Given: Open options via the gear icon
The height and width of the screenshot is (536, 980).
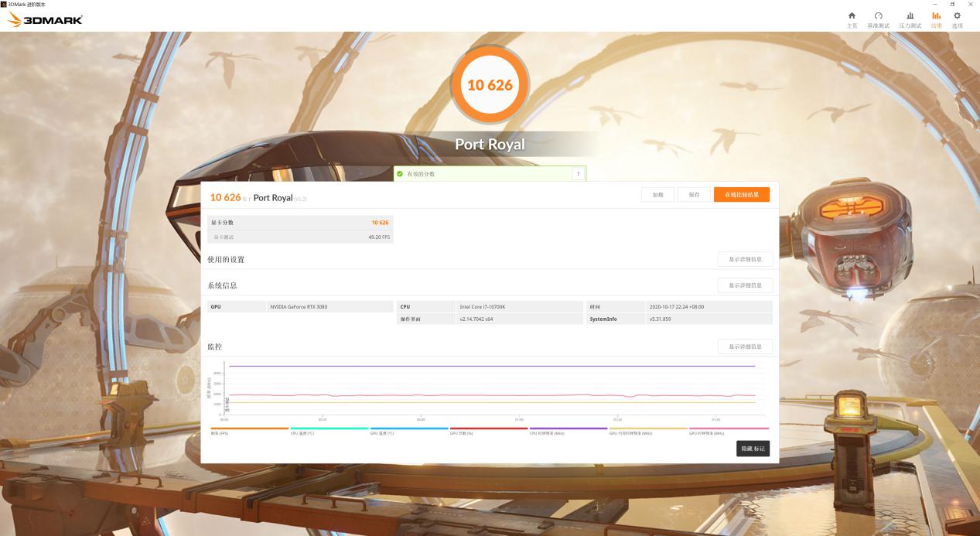Looking at the screenshot, I should (957, 19).
